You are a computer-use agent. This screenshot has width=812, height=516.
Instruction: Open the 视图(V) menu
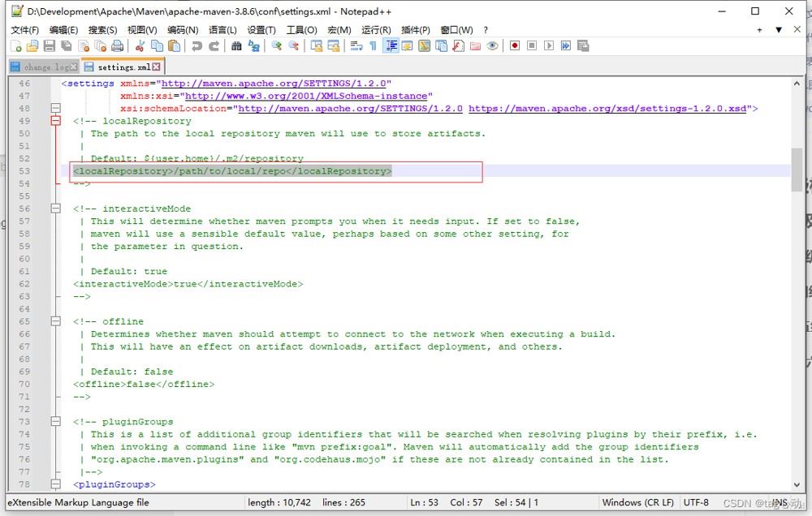[x=142, y=30]
